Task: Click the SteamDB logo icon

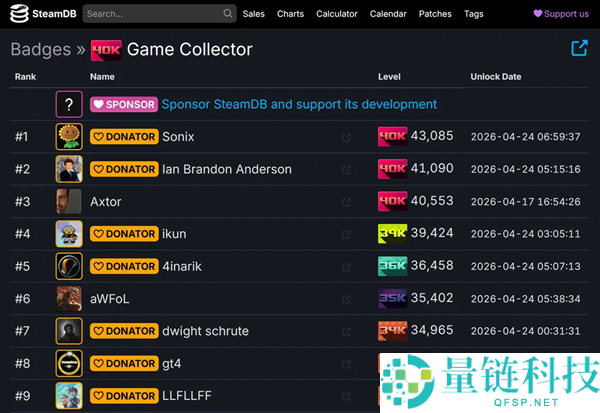Action: click(19, 13)
